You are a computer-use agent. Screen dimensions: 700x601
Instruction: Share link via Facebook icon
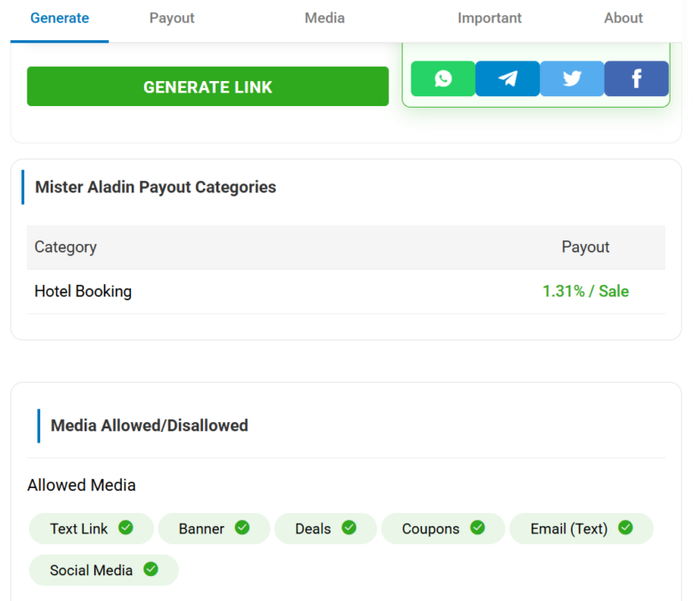coord(636,79)
